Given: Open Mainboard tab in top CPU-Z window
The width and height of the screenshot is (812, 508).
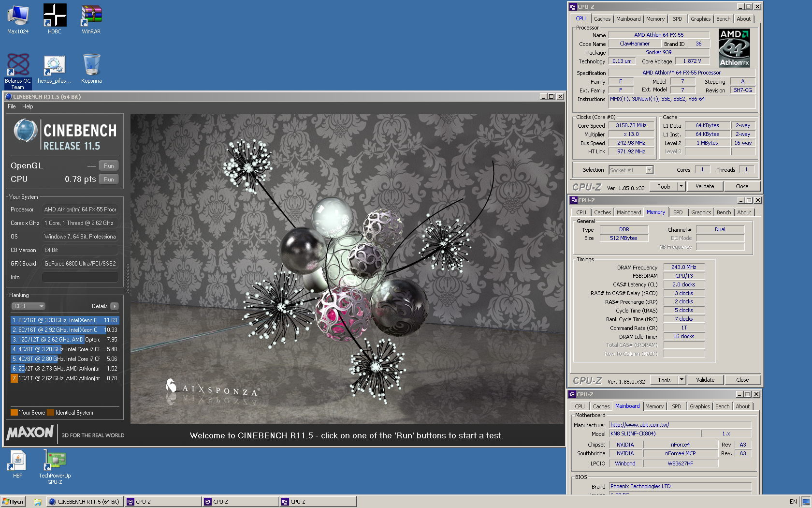Looking at the screenshot, I should (x=628, y=19).
